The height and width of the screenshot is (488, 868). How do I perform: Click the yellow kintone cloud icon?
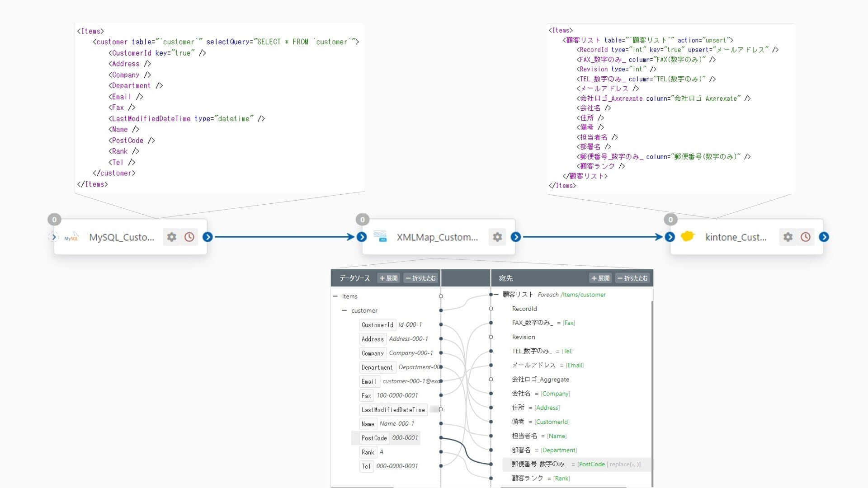(688, 236)
